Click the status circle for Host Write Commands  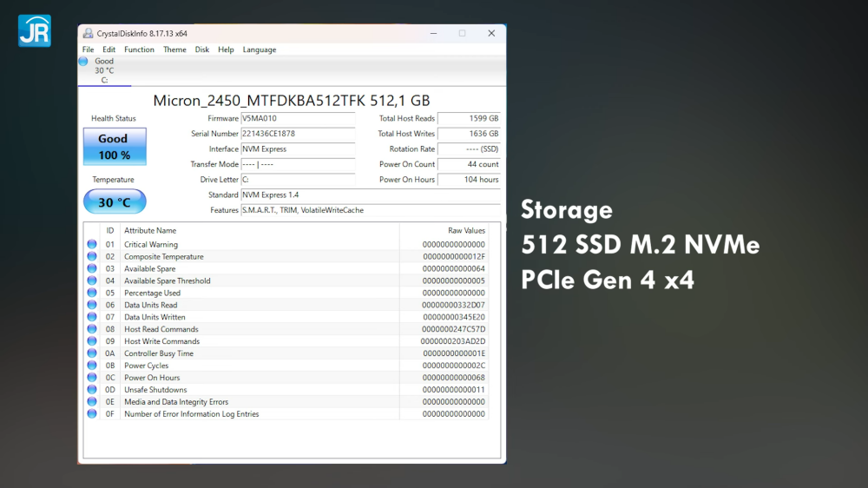coord(92,341)
